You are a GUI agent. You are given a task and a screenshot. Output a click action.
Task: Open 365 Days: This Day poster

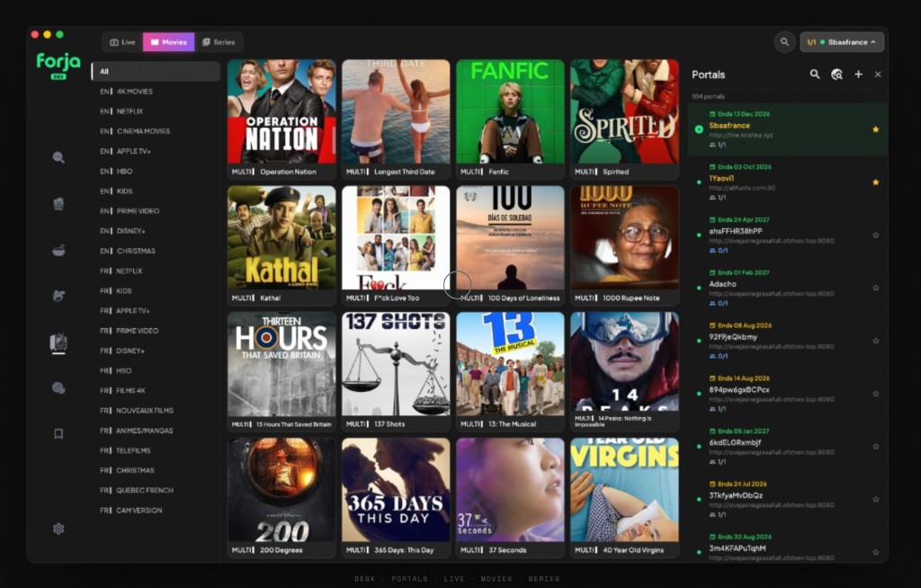point(396,490)
